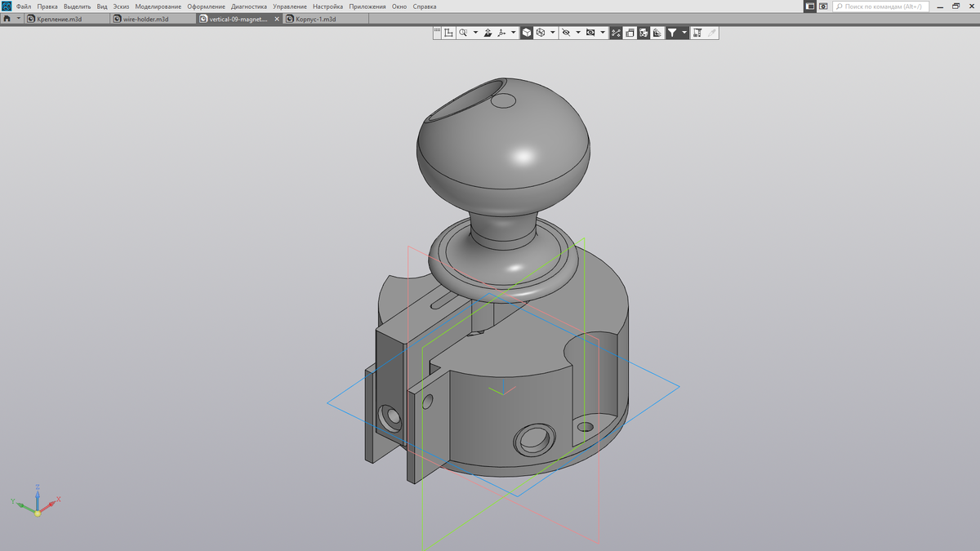Open the Оформление menu

click(206, 6)
